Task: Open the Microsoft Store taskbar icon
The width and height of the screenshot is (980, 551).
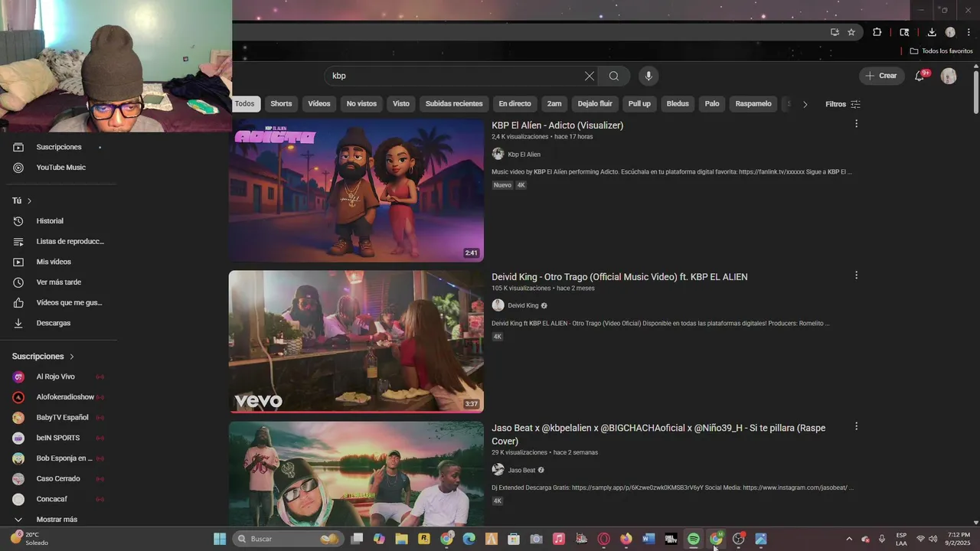Action: [x=514, y=539]
